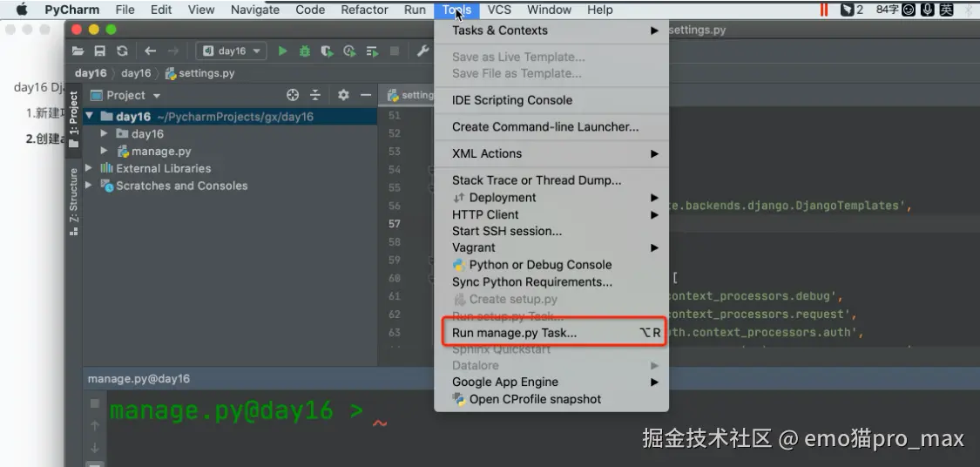This screenshot has width=980, height=467.
Task: Open the File menu in the menu bar
Action: coord(125,10)
